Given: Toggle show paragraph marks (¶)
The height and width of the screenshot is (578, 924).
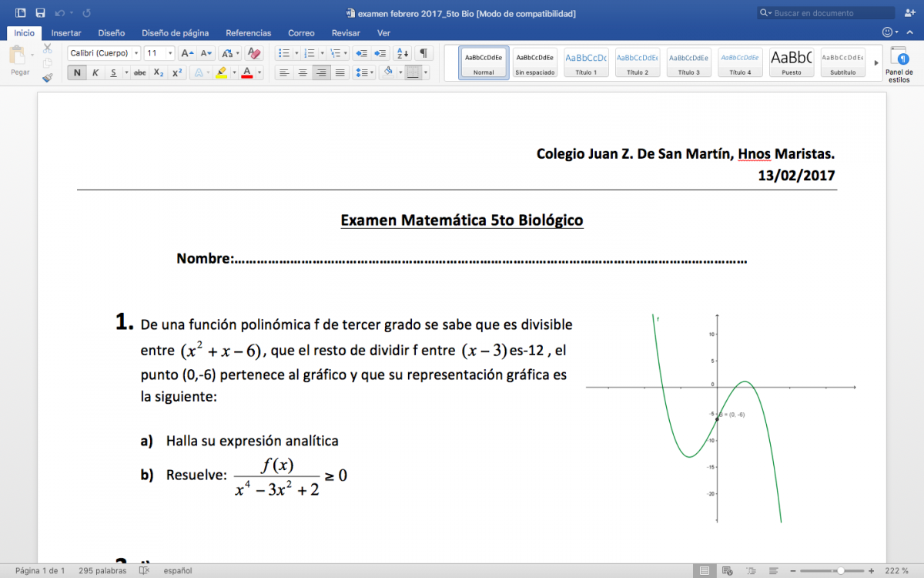Looking at the screenshot, I should pos(423,53).
